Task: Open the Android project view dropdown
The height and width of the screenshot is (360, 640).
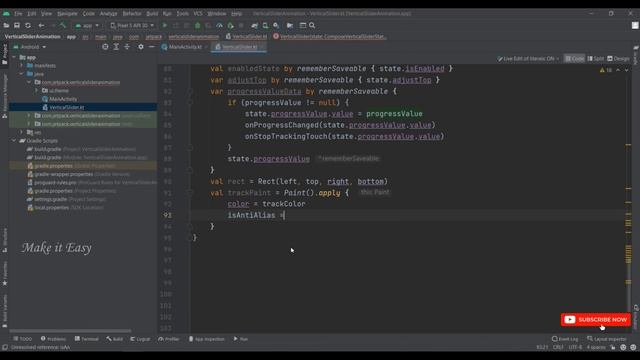Action: (x=29, y=47)
